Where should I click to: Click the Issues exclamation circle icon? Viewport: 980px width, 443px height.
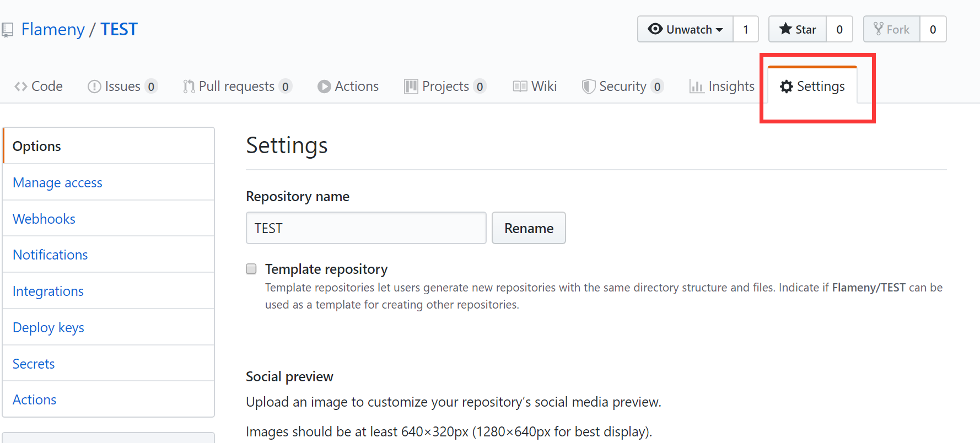click(94, 87)
